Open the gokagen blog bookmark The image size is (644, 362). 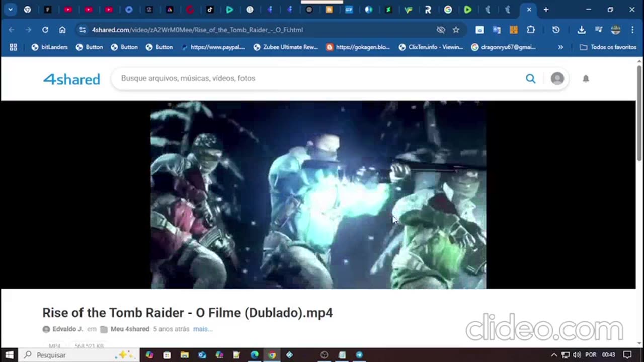pos(358,47)
